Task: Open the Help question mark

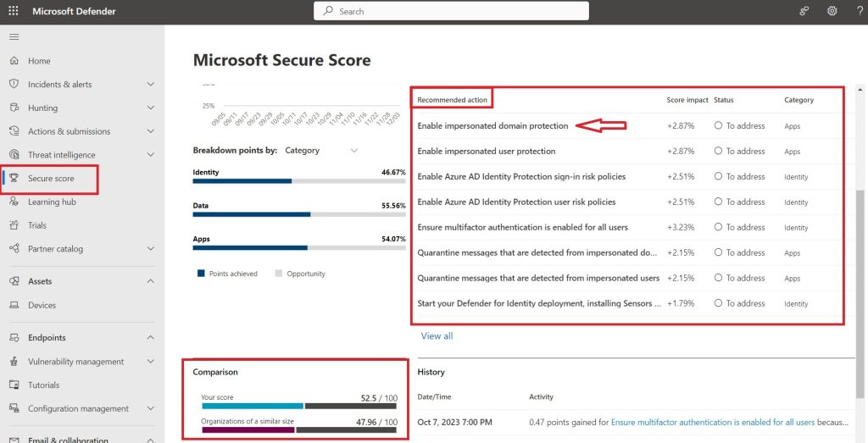Action: [x=860, y=11]
